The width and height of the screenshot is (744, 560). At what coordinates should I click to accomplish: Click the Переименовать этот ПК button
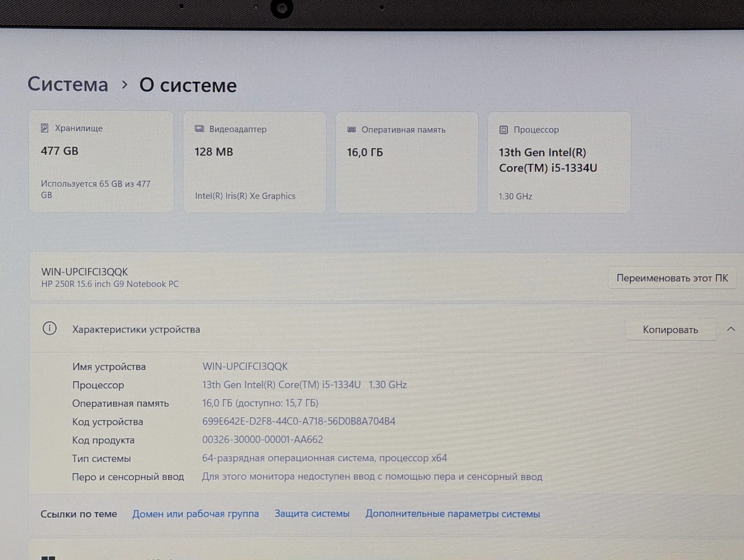pyautogui.click(x=672, y=278)
